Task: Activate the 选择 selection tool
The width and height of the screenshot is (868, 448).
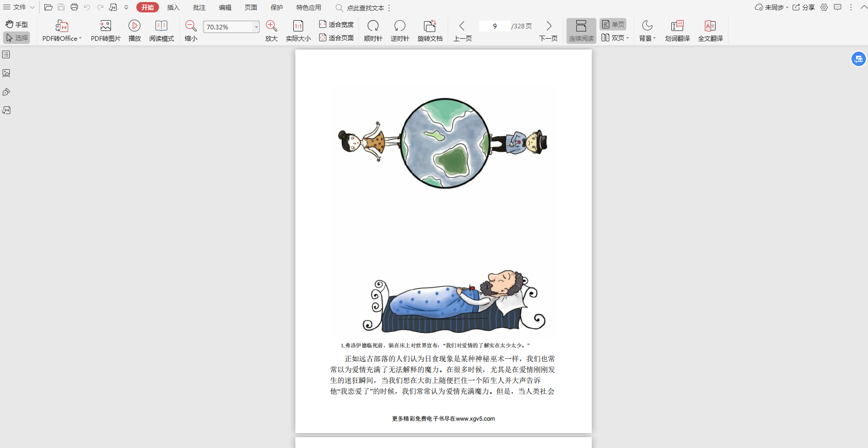Action: tap(17, 38)
